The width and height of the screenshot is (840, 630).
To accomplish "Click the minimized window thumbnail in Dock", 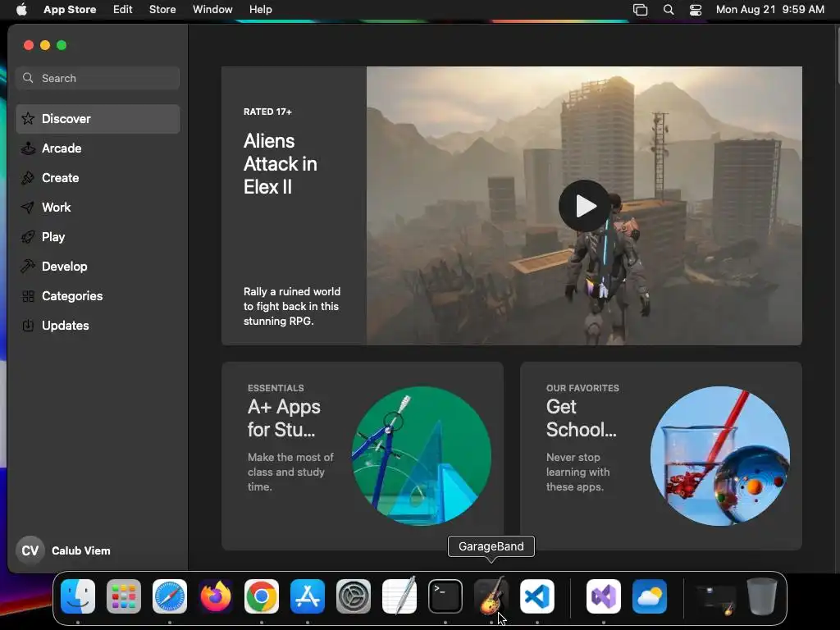I will 715,599.
